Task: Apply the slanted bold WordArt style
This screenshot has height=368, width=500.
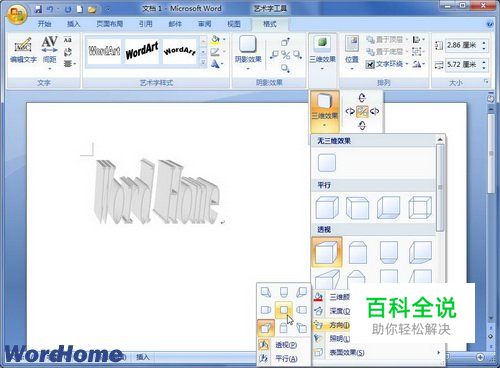Action: tap(142, 51)
